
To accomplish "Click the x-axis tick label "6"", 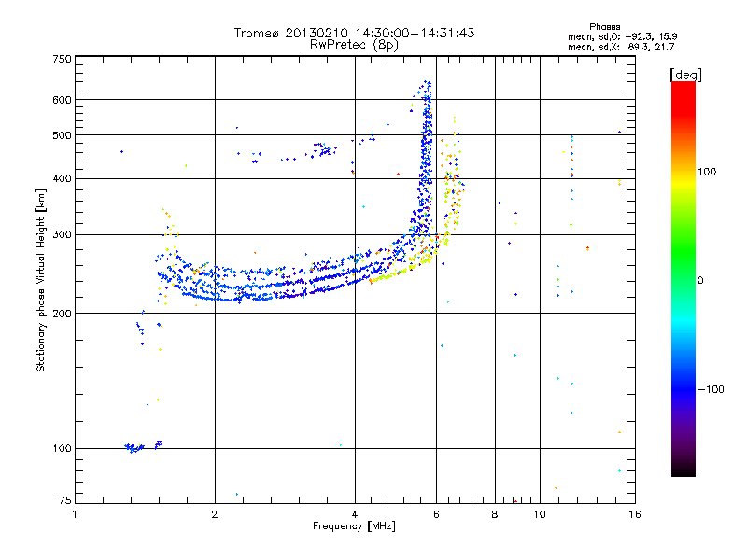I will coord(436,514).
